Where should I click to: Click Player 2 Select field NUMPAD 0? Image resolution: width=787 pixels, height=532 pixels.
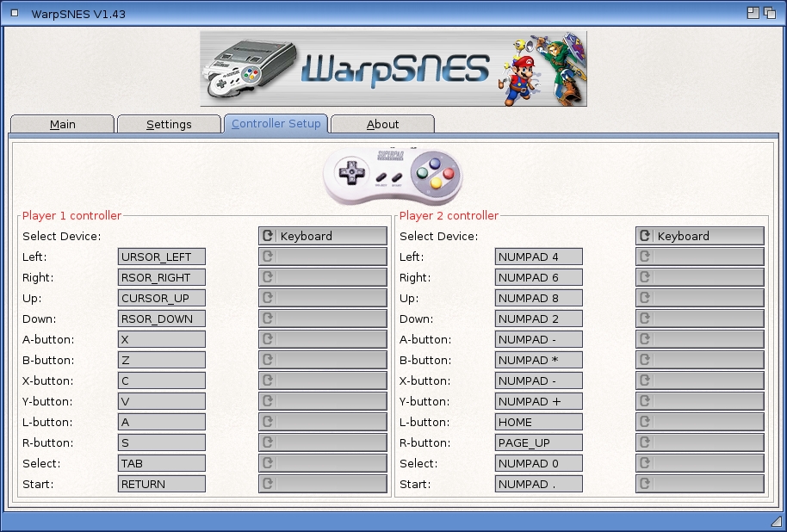click(x=538, y=463)
